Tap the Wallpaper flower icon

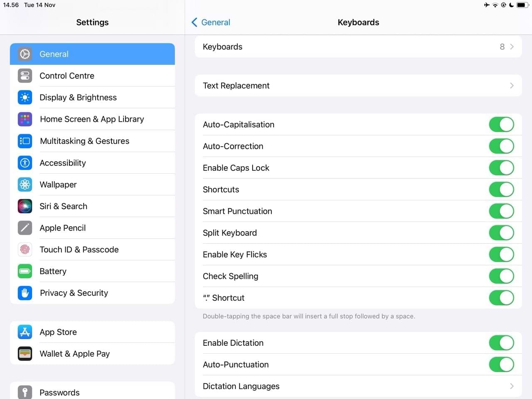[x=25, y=185]
